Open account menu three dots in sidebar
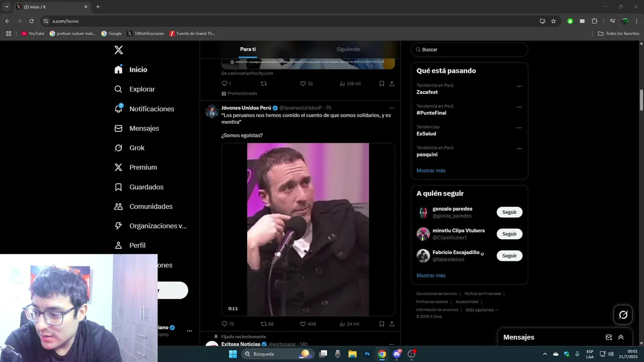 (190, 331)
